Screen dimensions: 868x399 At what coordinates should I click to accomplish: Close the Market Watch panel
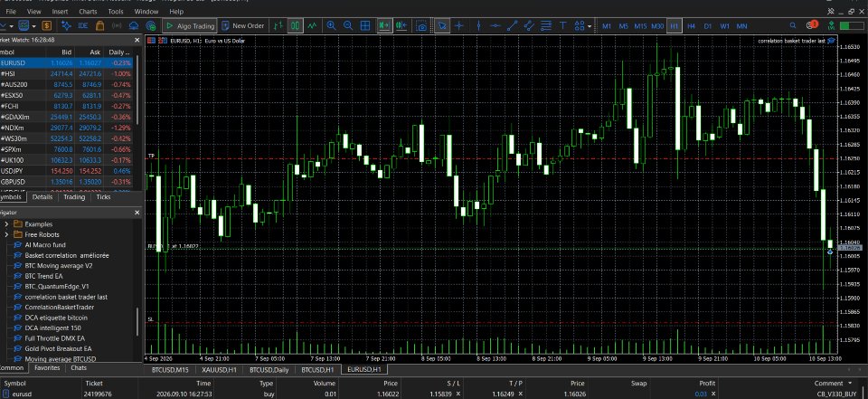point(137,40)
